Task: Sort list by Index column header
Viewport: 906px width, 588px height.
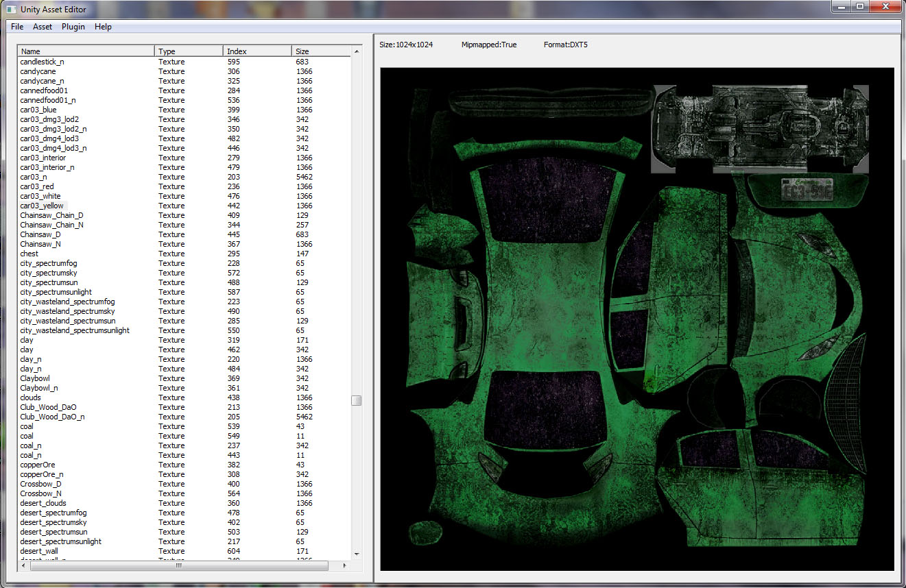Action: tap(258, 51)
